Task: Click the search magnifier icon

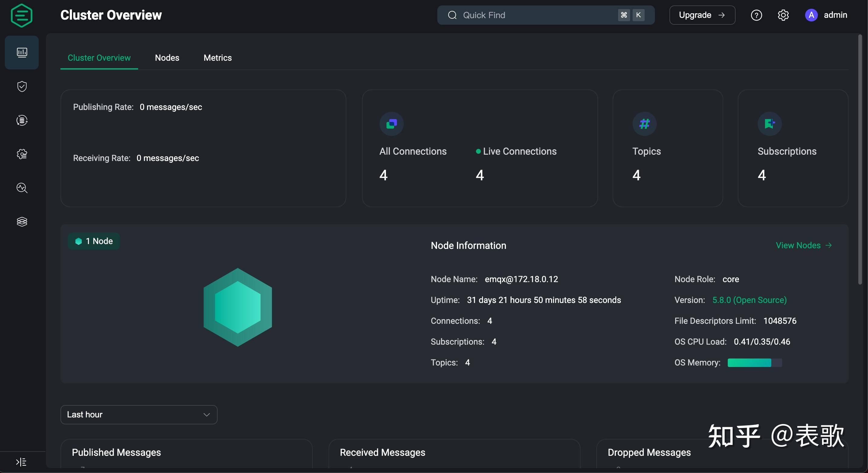Action: (452, 15)
